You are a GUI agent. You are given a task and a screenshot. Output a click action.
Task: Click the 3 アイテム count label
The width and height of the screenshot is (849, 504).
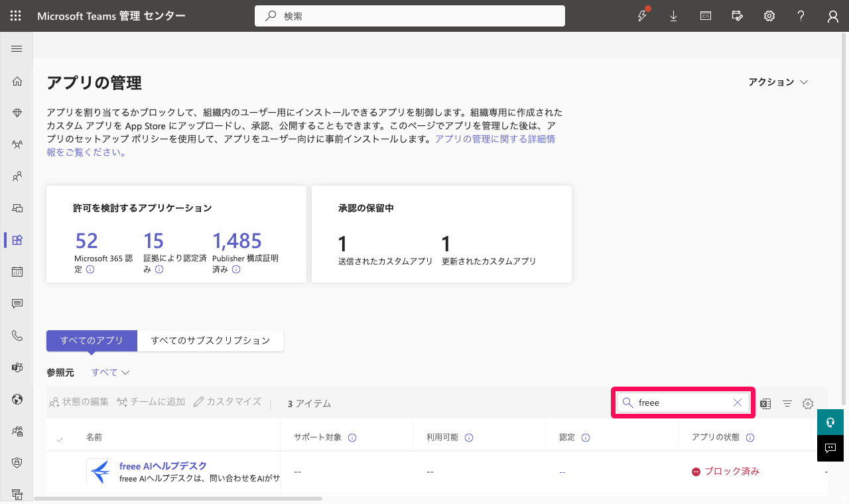[309, 404]
